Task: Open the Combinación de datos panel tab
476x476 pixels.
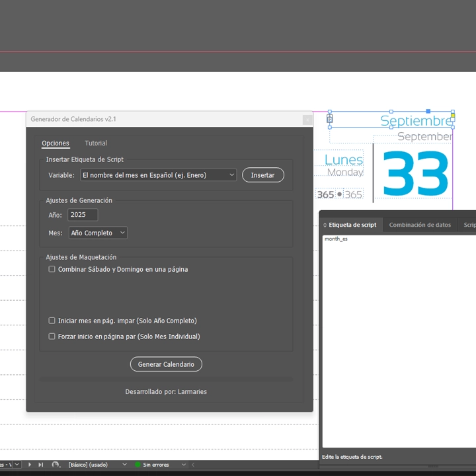Action: 420,225
